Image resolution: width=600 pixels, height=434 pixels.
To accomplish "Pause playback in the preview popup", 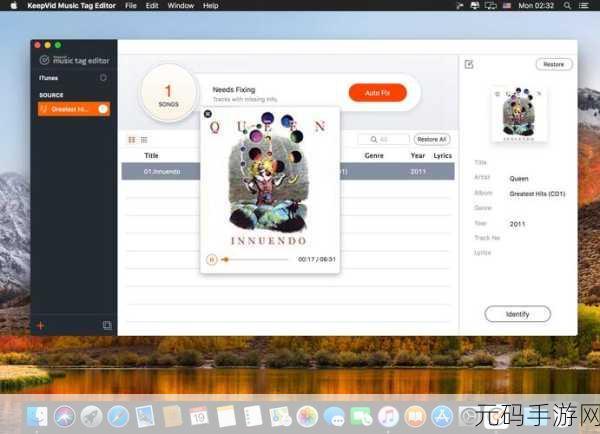I will point(212,259).
